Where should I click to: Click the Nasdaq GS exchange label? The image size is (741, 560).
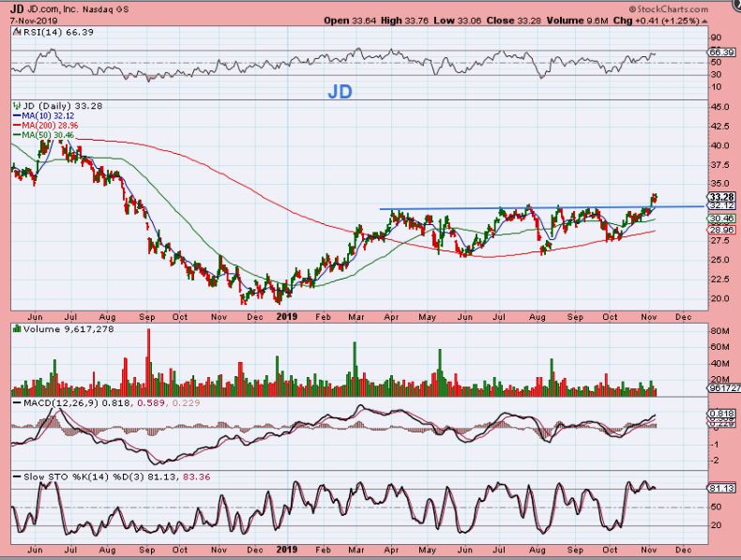(105, 9)
